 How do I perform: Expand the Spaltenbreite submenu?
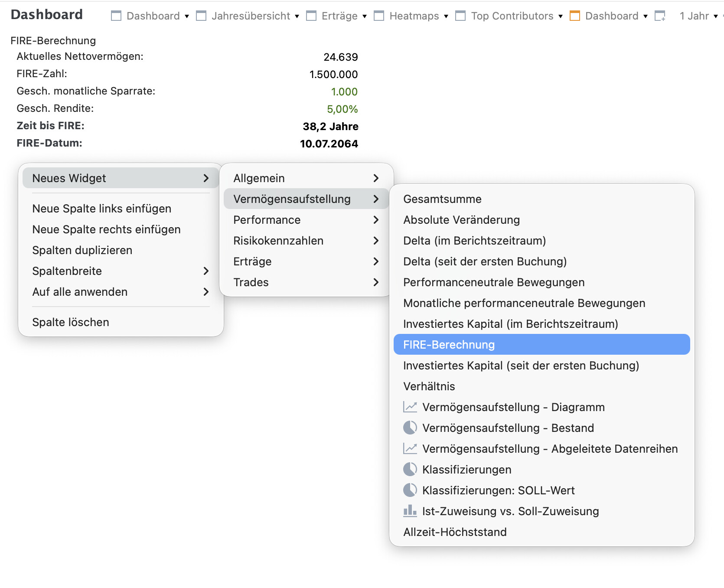click(121, 271)
